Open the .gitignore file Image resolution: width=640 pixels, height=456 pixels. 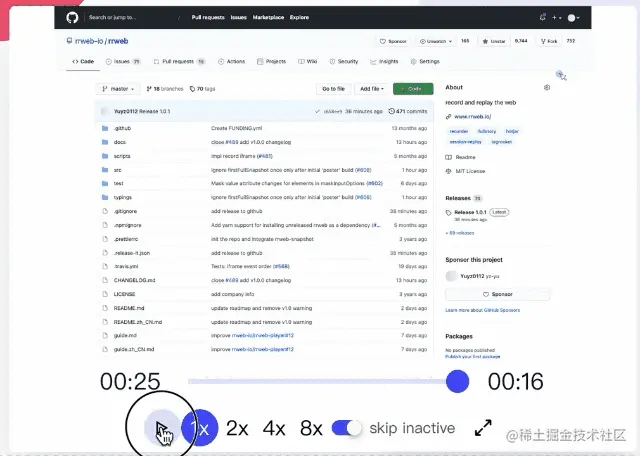tap(125, 211)
